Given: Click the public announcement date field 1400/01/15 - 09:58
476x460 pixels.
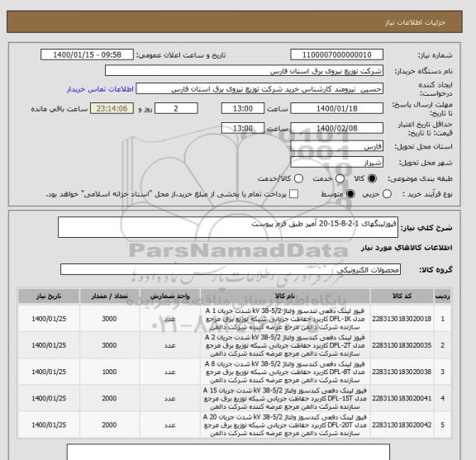Looking at the screenshot, I should click(x=87, y=55).
